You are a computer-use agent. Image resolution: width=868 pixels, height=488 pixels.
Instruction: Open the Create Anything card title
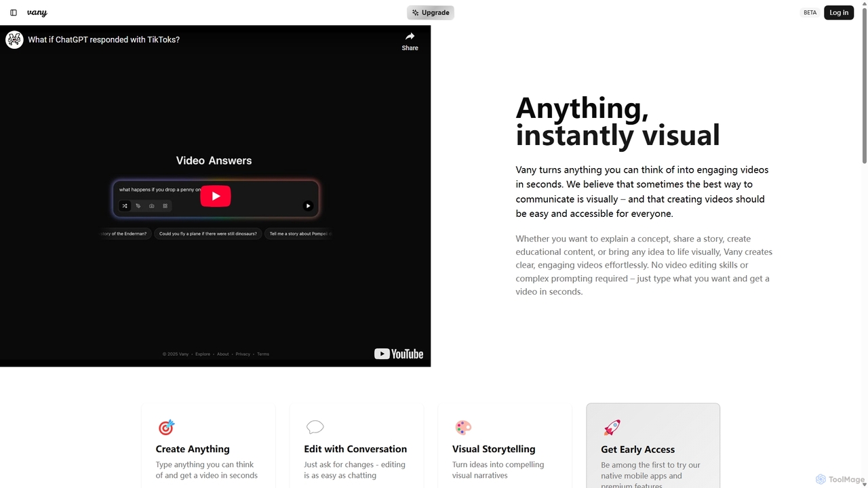click(193, 449)
